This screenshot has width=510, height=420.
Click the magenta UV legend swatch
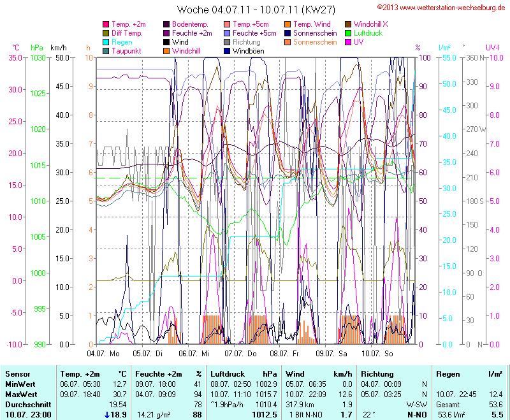pos(348,42)
